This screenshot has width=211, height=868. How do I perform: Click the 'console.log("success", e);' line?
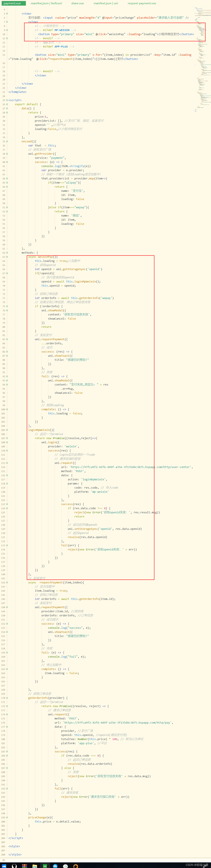tap(69, 628)
